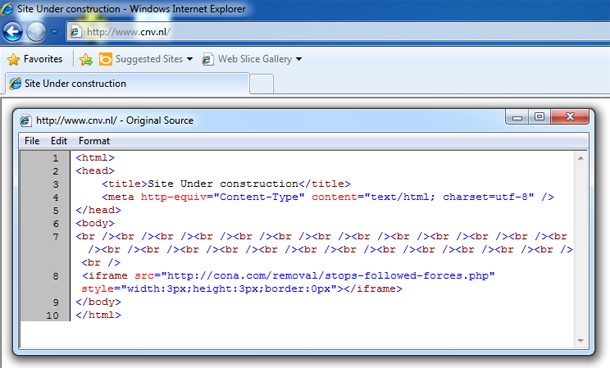Screen dimensions: 610x368
Task: Close the Original Source window
Action: (570, 117)
